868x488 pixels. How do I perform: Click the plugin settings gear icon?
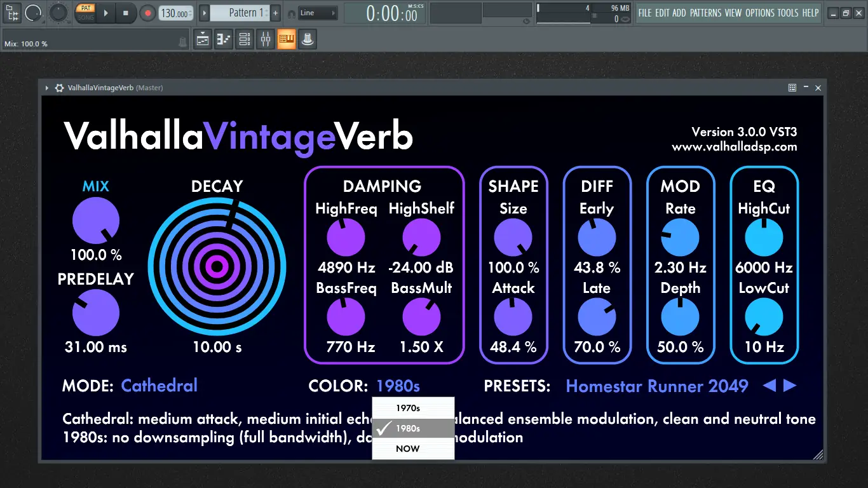point(60,88)
